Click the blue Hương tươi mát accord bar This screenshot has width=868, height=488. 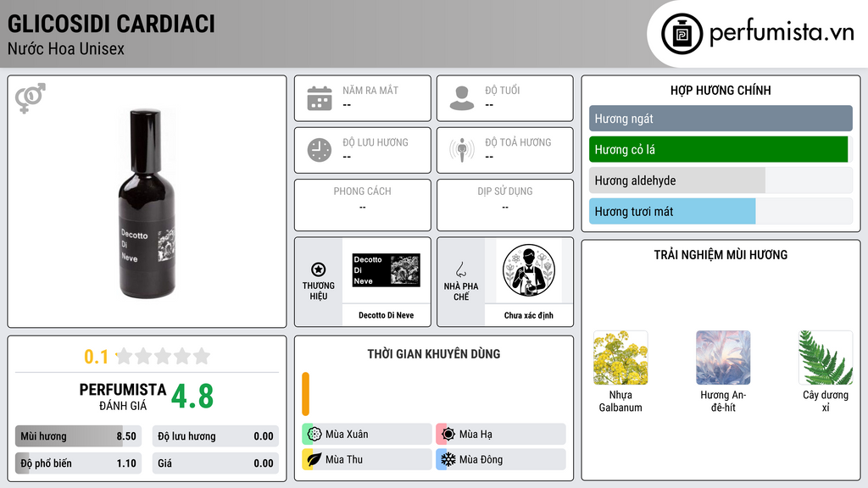672,211
